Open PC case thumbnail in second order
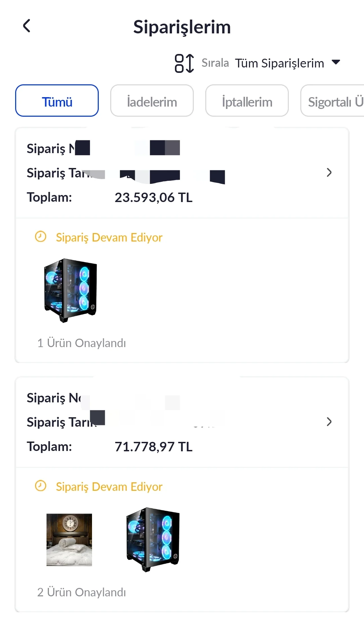364x624 pixels. tap(153, 539)
